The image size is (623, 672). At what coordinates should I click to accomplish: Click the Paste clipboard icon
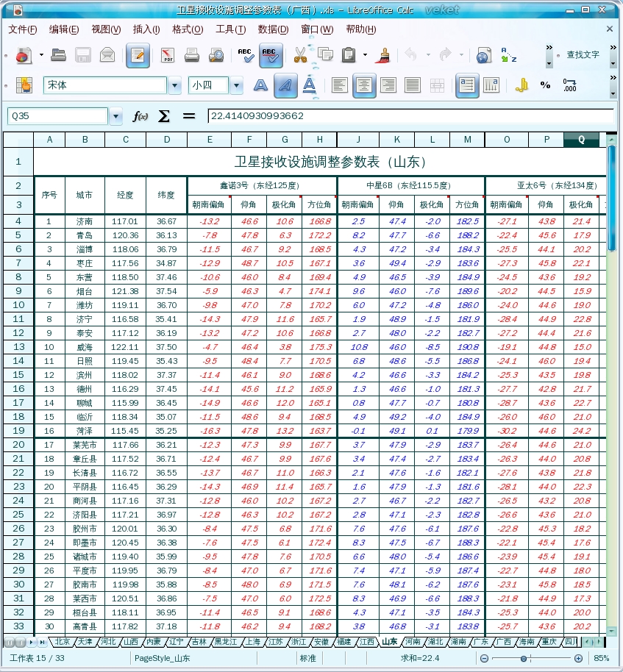pos(349,55)
